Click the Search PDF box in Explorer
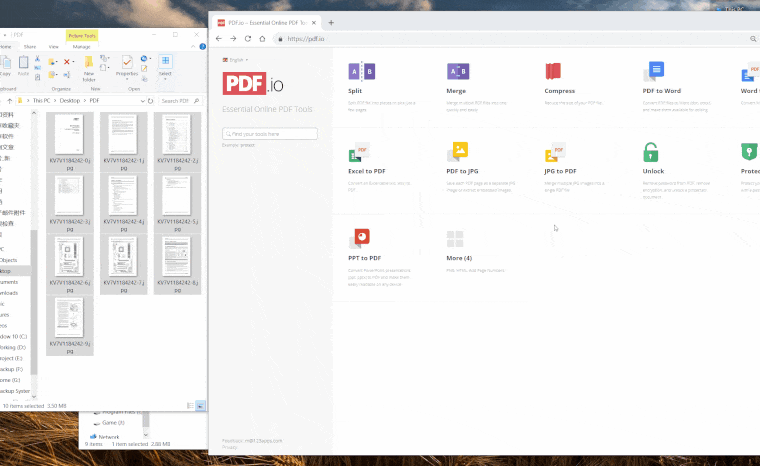Viewport: 760px width, 466px height. click(180, 101)
